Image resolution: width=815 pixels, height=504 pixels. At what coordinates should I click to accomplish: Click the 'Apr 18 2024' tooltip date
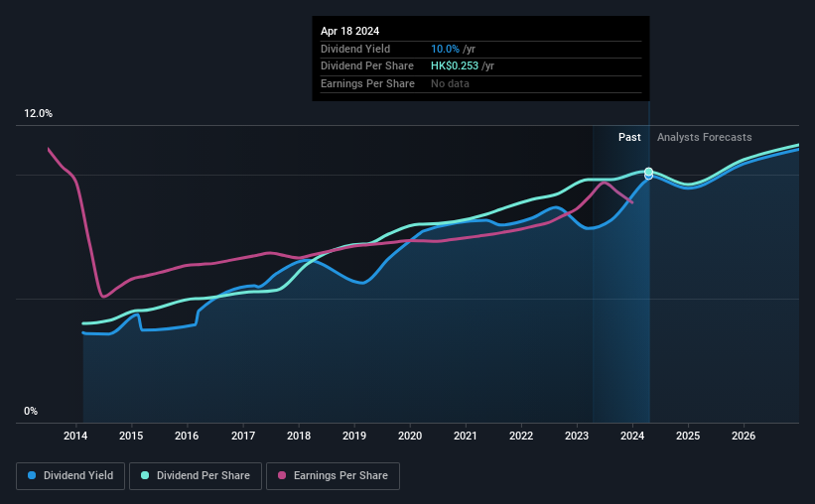click(x=349, y=31)
